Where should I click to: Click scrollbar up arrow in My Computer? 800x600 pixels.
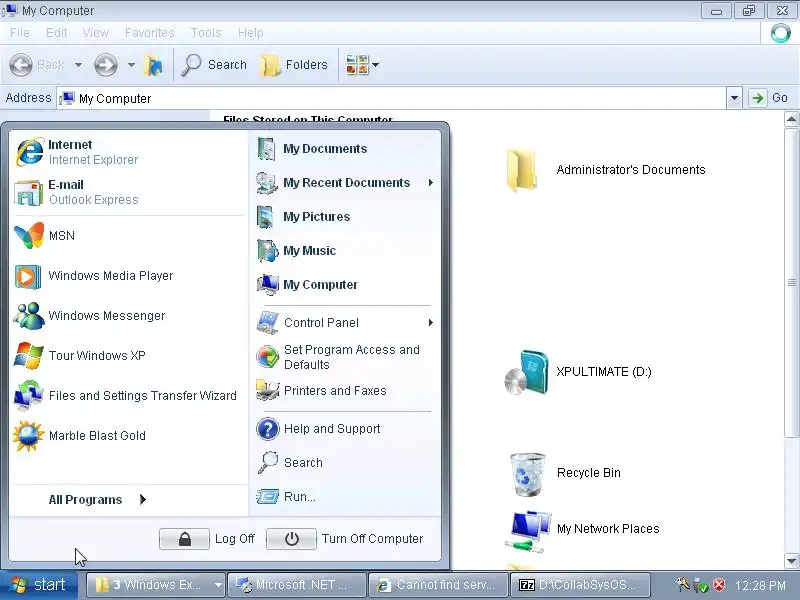pyautogui.click(x=791, y=119)
